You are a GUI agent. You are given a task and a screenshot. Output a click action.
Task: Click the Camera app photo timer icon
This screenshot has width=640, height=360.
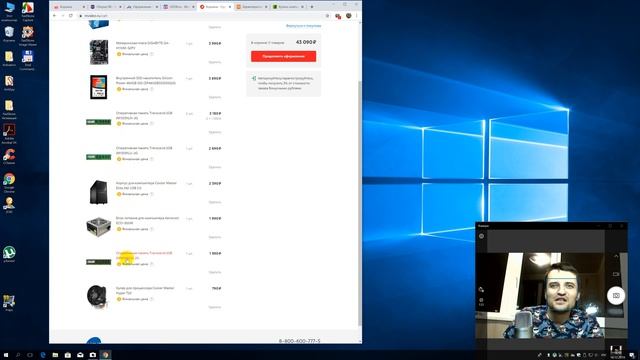pyautogui.click(x=481, y=289)
